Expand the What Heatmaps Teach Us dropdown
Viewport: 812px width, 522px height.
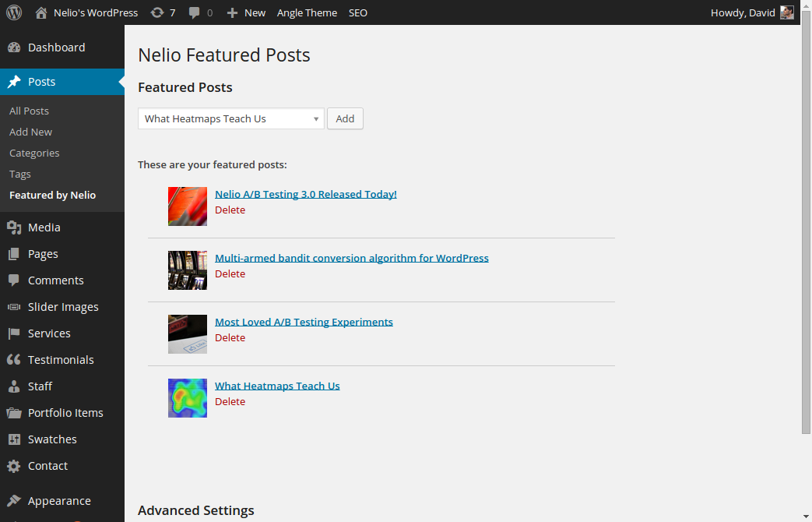click(231, 118)
